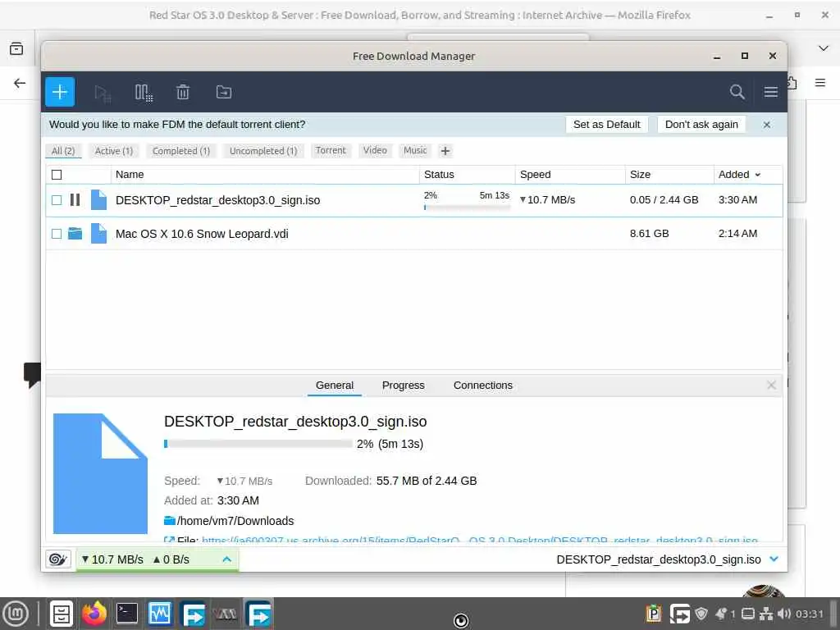This screenshot has width=840, height=630.
Task: Click the archive.org file URL link
Action: [479, 540]
